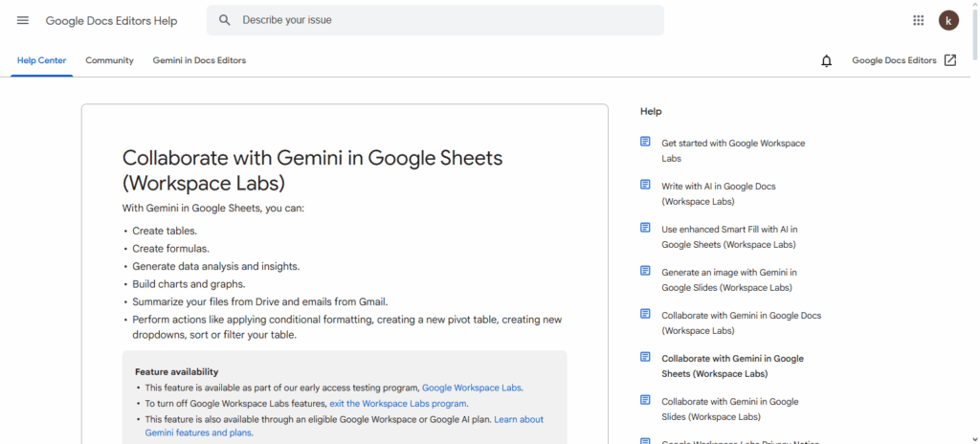The width and height of the screenshot is (980, 444).
Task: Open the account avatar 'k'
Action: pos(948,20)
